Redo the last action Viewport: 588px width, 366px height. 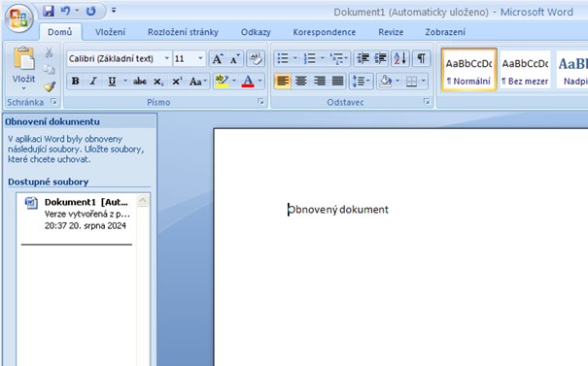coord(90,12)
